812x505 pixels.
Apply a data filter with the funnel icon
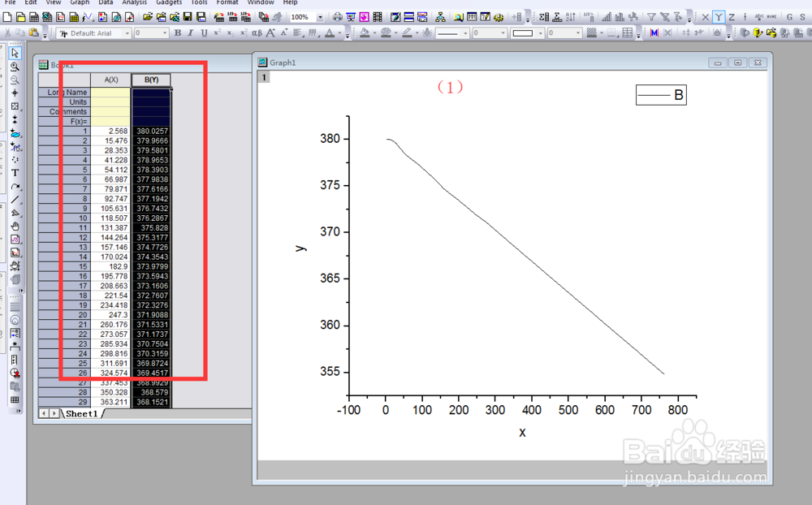click(x=651, y=17)
